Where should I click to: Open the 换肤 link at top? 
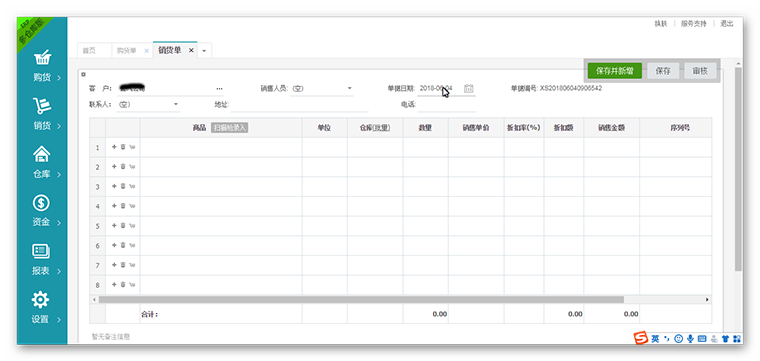click(x=661, y=23)
